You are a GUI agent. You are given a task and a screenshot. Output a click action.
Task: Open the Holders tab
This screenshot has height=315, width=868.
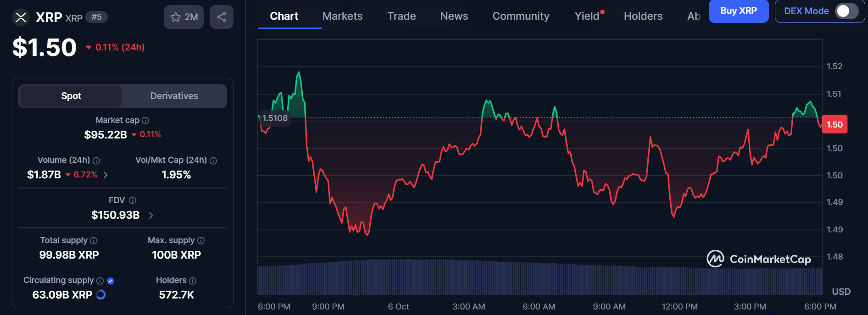tap(643, 16)
